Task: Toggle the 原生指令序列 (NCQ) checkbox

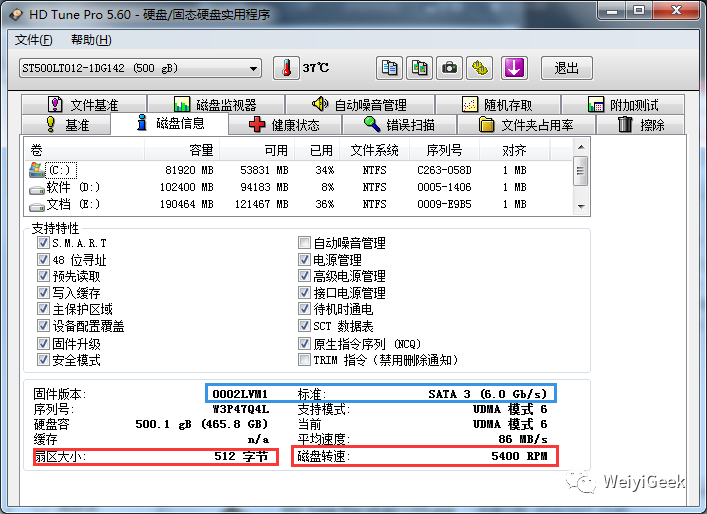Action: (304, 344)
